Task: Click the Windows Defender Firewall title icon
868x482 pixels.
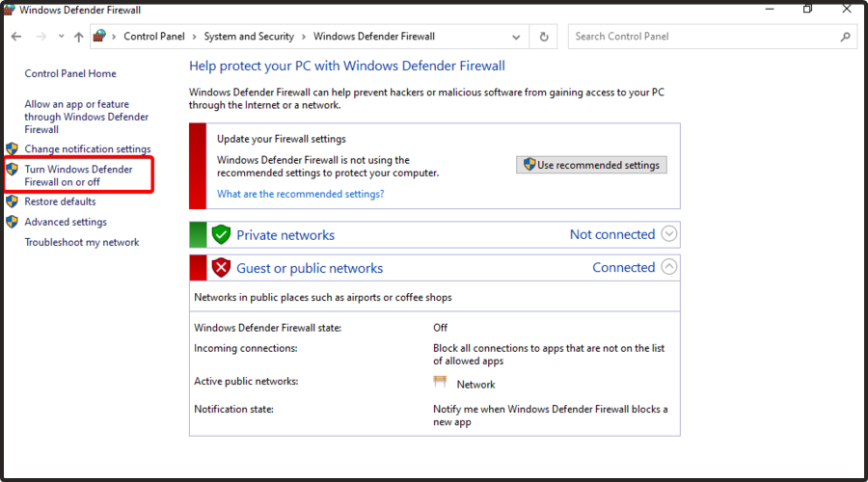Action: coord(10,10)
